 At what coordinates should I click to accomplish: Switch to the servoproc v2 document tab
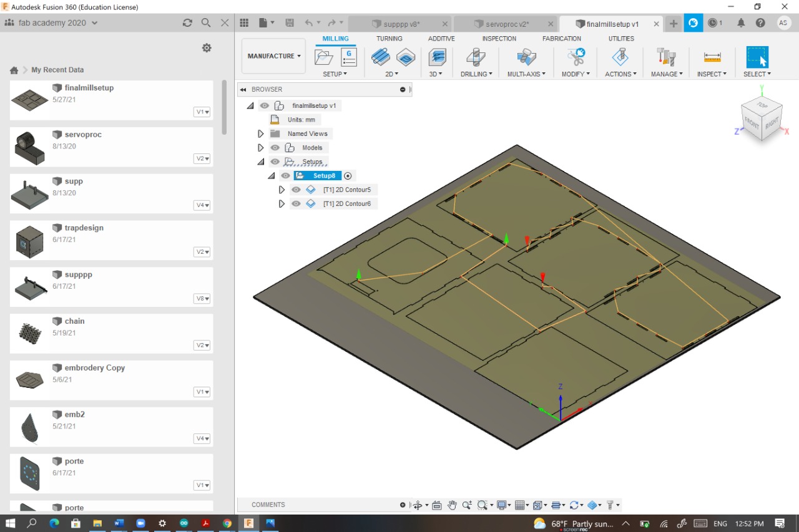coord(507,24)
